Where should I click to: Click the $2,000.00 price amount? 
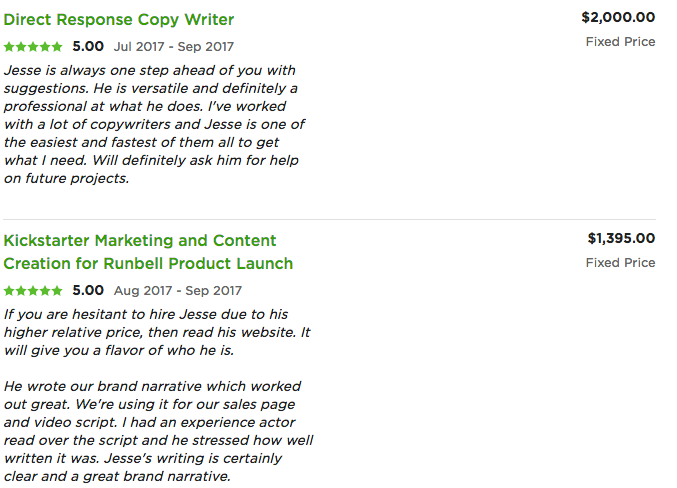618,17
